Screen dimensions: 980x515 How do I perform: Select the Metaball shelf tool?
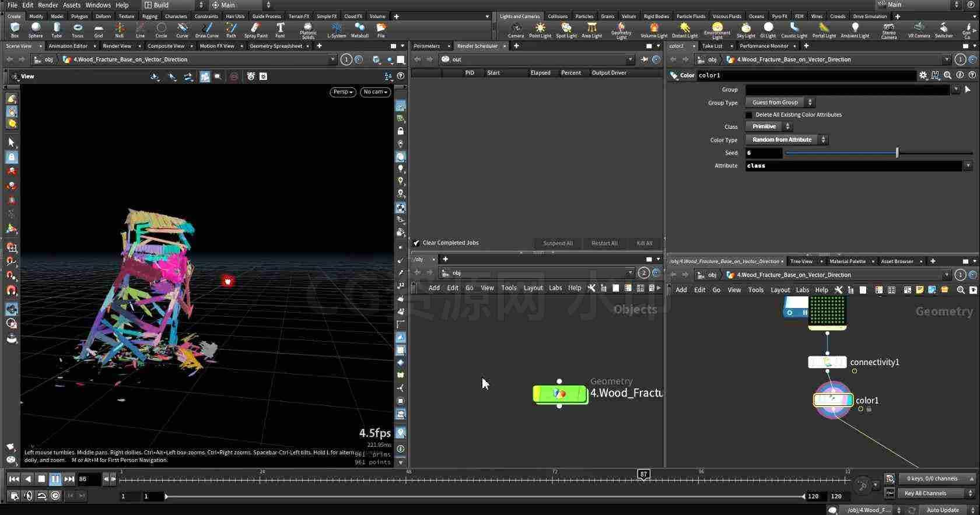tap(360, 30)
